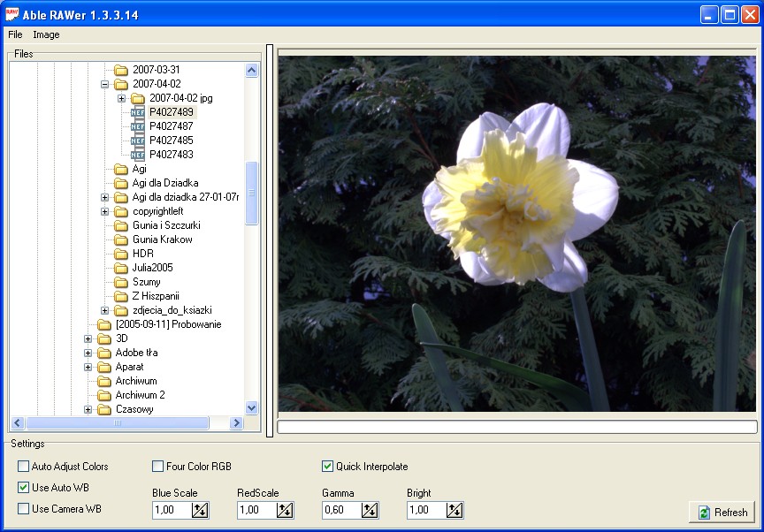The height and width of the screenshot is (532, 764).
Task: Expand the copyrightleft folder
Action: coord(104,211)
